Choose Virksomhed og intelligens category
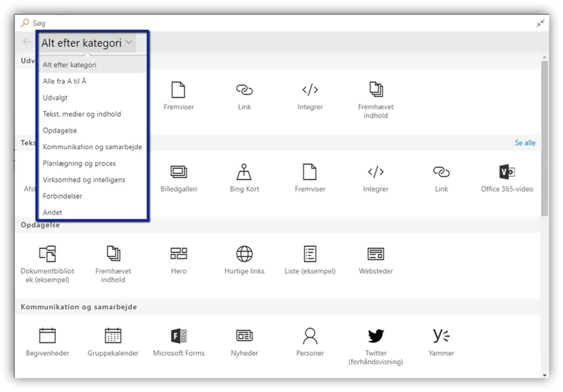The height and width of the screenshot is (392, 563). 93,180
